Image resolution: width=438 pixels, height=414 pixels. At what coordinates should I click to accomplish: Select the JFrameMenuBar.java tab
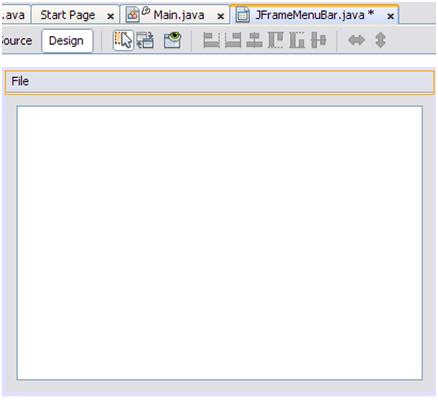pyautogui.click(x=314, y=15)
